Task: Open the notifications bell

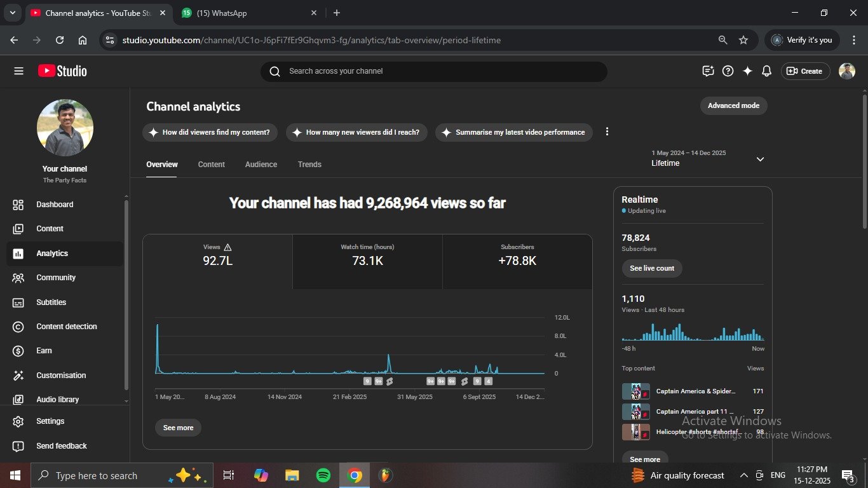Action: click(x=766, y=71)
